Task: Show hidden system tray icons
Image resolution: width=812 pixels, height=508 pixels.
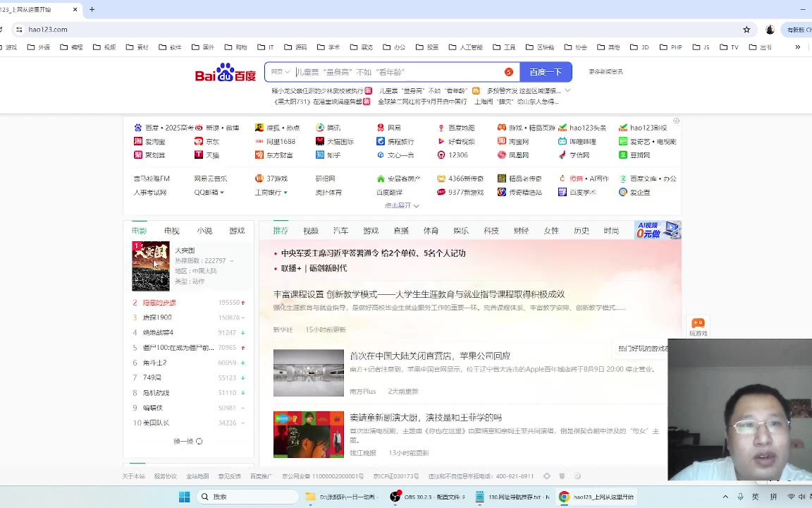Action: click(725, 497)
